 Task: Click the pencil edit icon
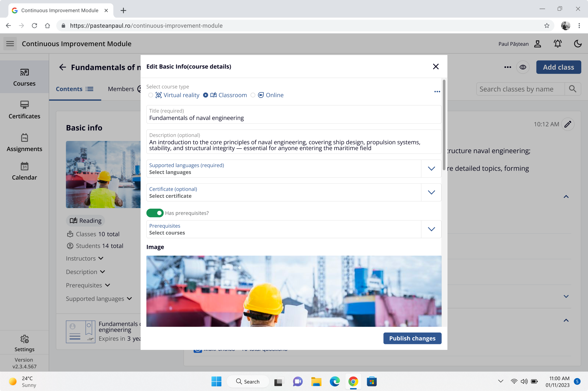pos(568,124)
